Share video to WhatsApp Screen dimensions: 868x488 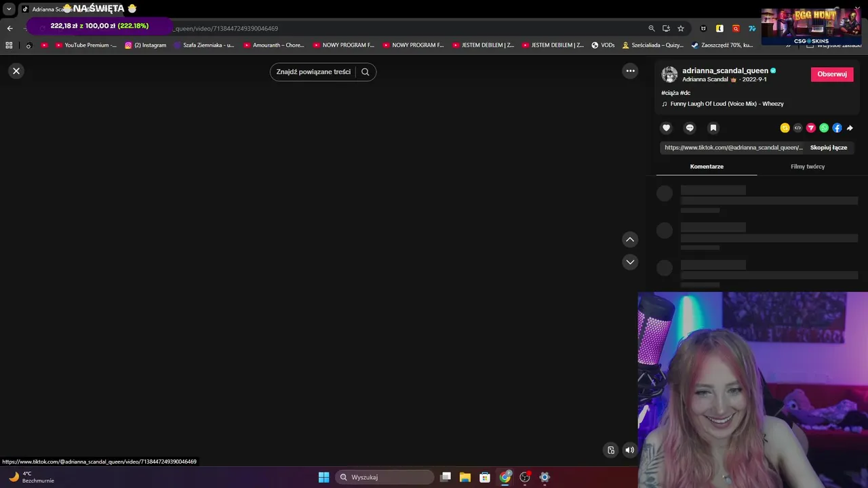[824, 128]
